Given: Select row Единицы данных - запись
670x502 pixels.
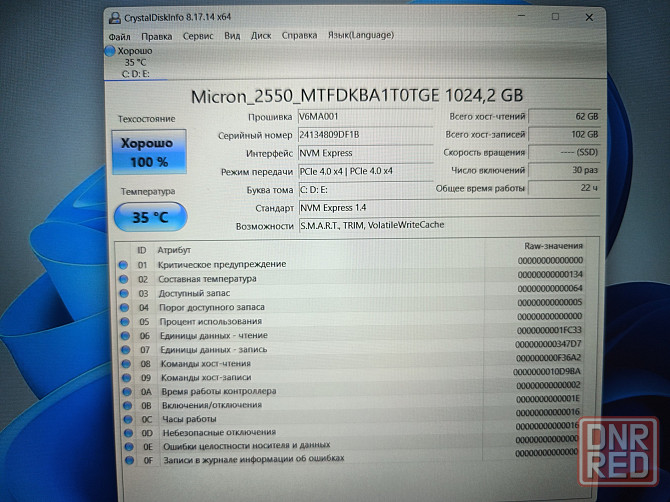Looking at the screenshot, I should (x=350, y=348).
